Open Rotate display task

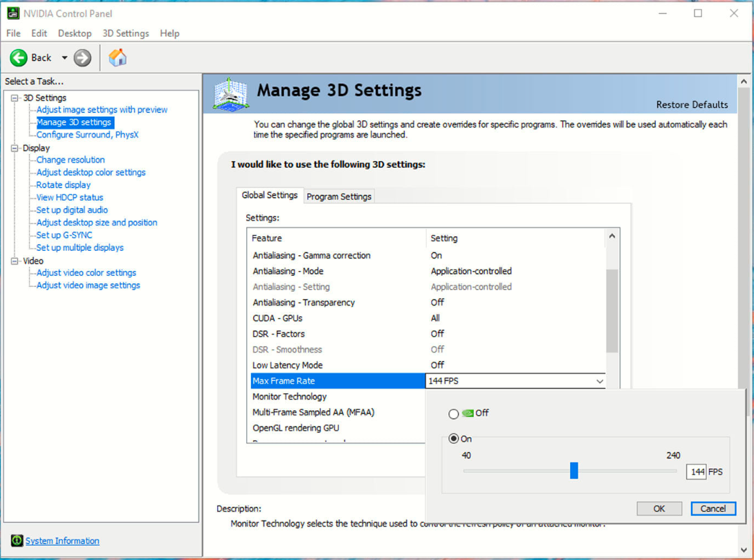pos(64,185)
